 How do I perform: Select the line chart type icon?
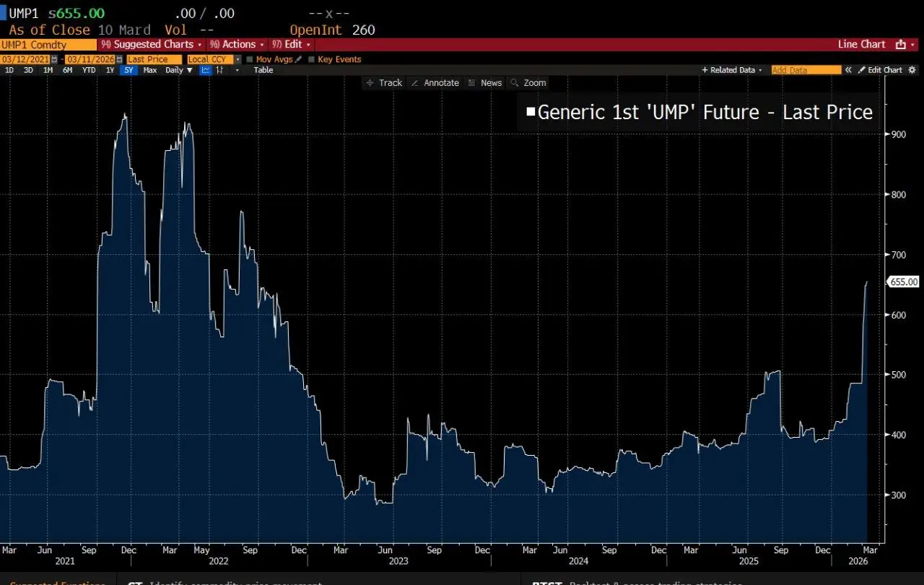(206, 70)
